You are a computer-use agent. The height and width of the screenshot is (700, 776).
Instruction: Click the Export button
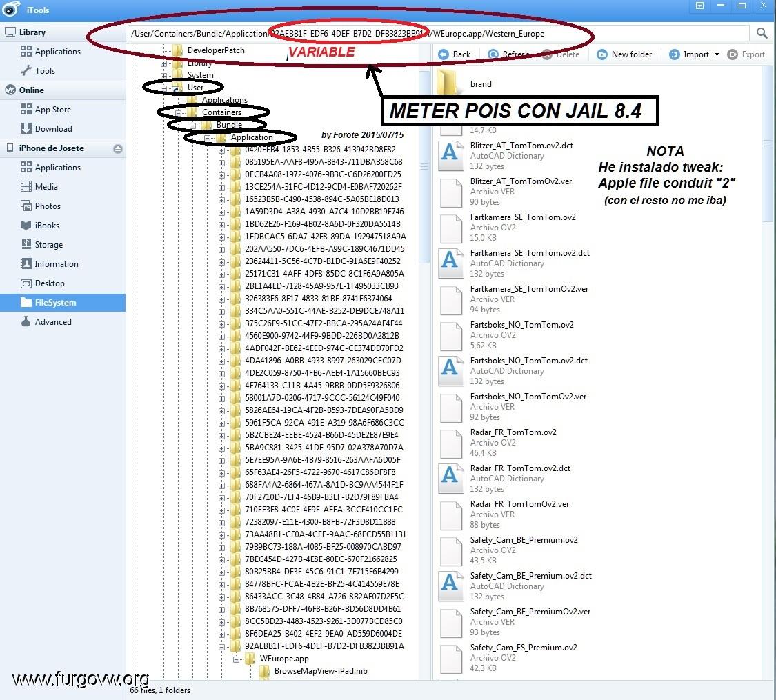(x=746, y=54)
